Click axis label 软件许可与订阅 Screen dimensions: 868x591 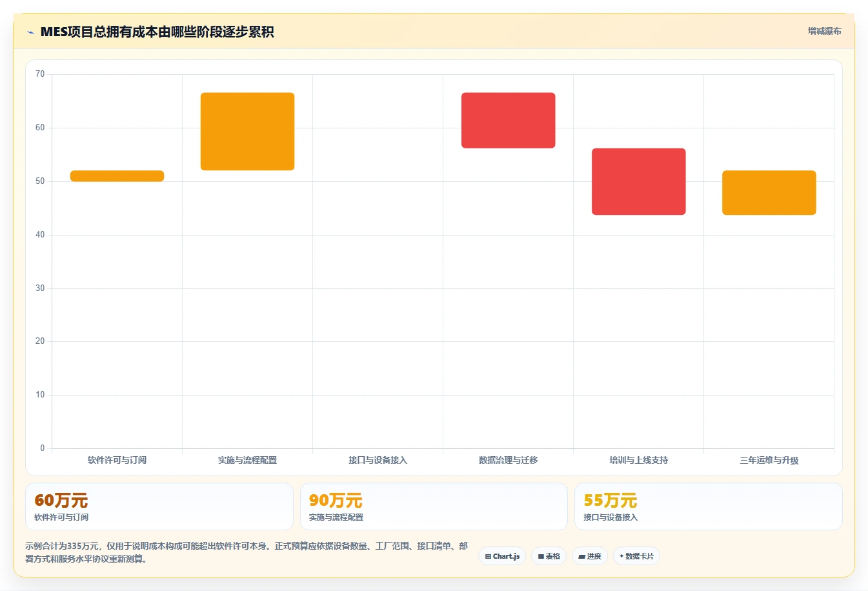click(x=117, y=460)
